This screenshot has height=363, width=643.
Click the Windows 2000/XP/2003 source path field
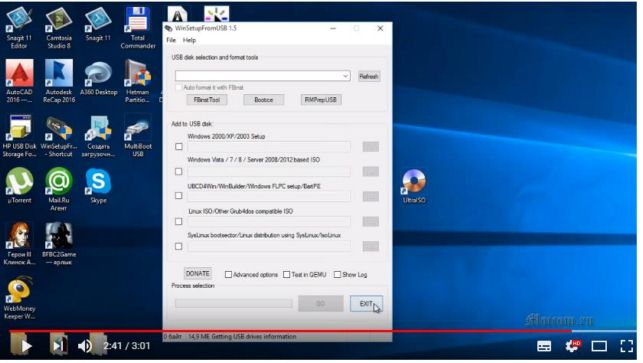click(x=269, y=146)
